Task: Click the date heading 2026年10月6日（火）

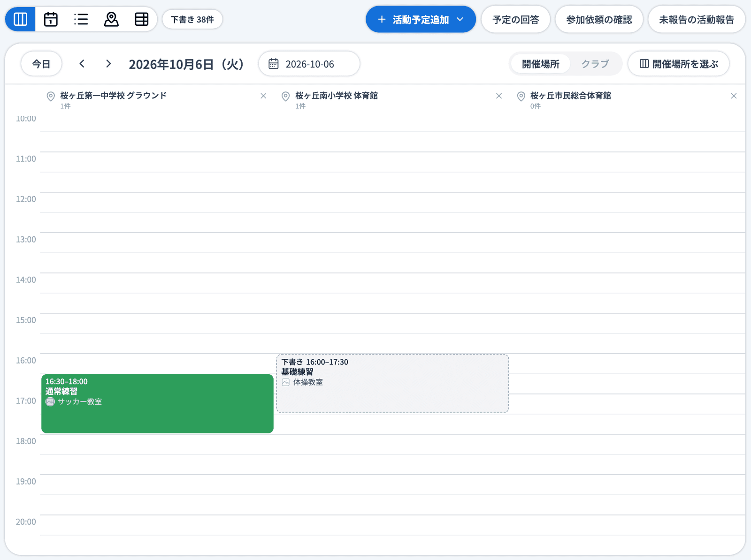Action: click(x=186, y=64)
